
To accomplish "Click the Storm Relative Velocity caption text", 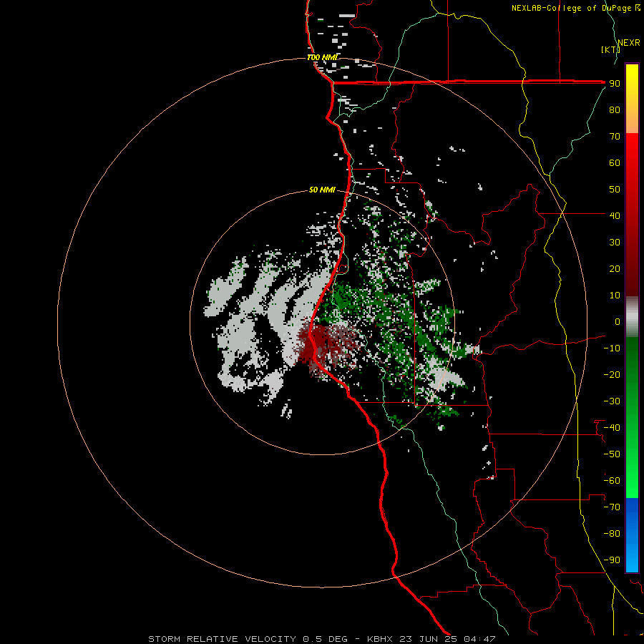I will [x=322, y=639].
